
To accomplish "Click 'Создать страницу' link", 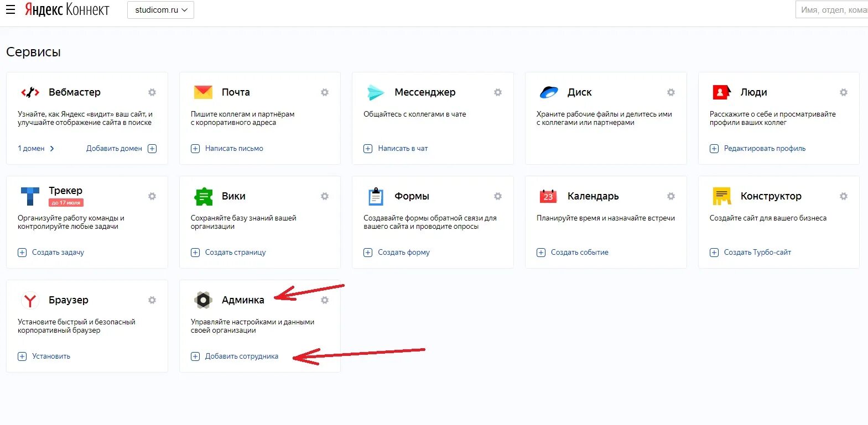I will [235, 252].
